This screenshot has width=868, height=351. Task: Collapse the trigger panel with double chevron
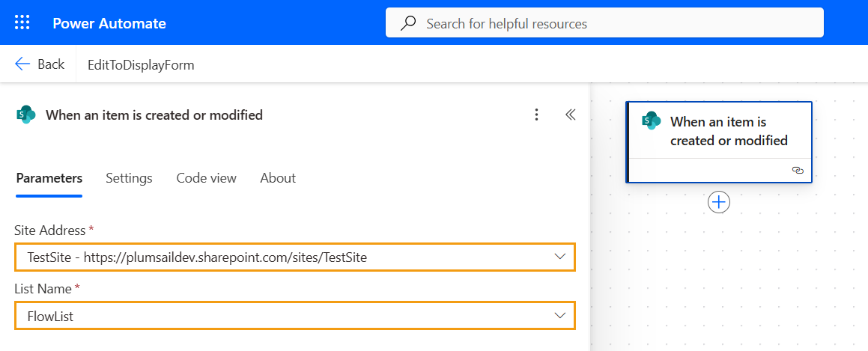tap(570, 115)
